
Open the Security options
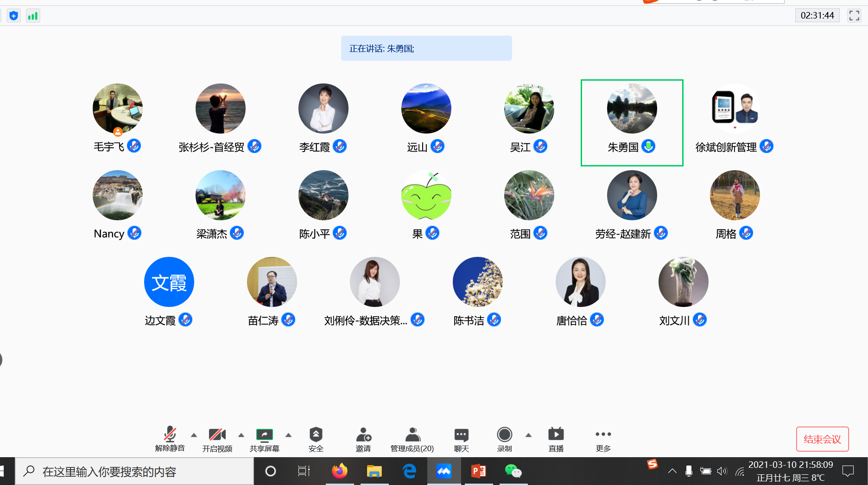[x=316, y=439]
